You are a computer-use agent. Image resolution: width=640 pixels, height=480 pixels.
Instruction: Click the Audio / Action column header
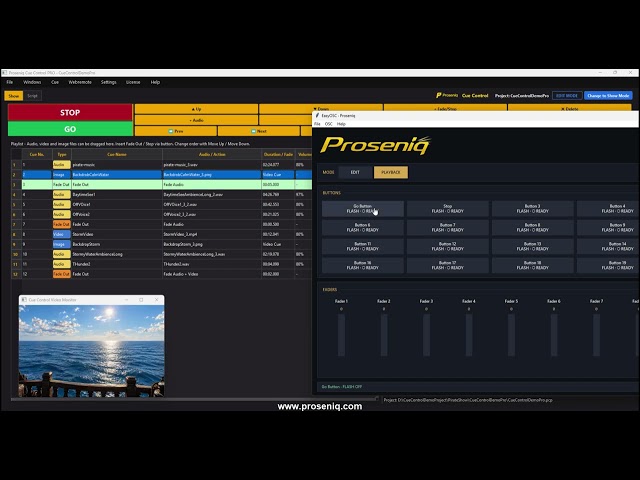(x=212, y=154)
